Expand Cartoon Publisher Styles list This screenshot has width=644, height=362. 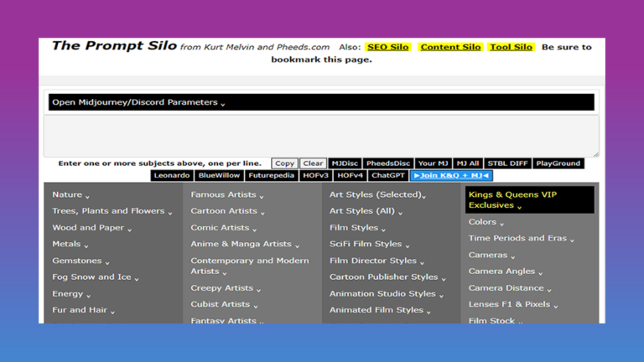click(387, 277)
